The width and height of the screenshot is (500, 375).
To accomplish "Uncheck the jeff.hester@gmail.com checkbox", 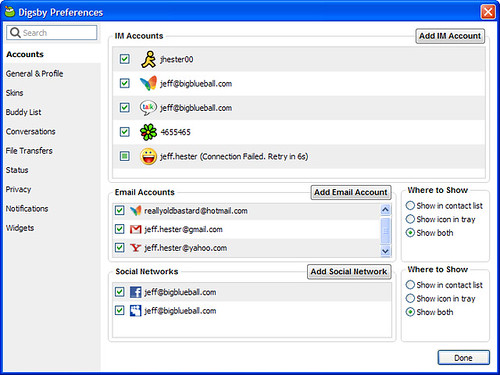I will (x=119, y=229).
